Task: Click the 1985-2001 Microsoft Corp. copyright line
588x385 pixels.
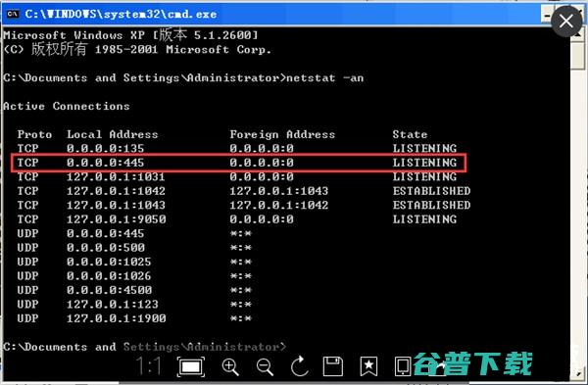Action: point(137,50)
